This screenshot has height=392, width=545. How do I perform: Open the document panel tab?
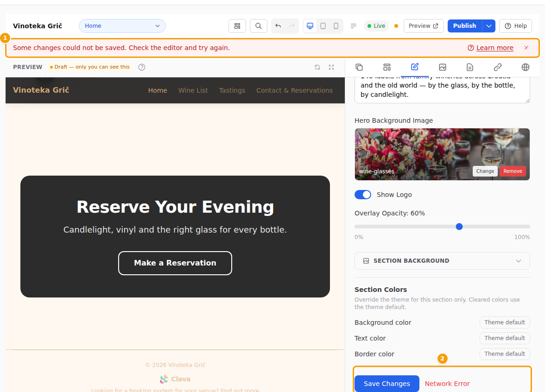coord(470,67)
